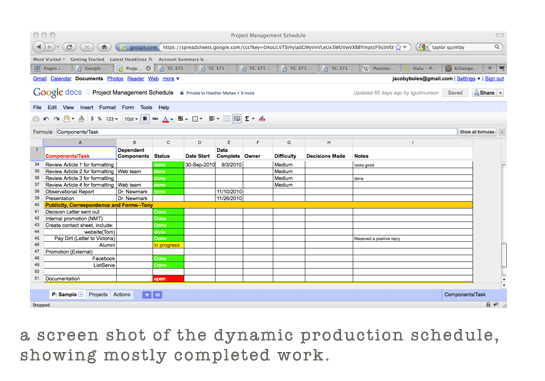
Task: Click the all sheets list icon
Action: point(157,295)
